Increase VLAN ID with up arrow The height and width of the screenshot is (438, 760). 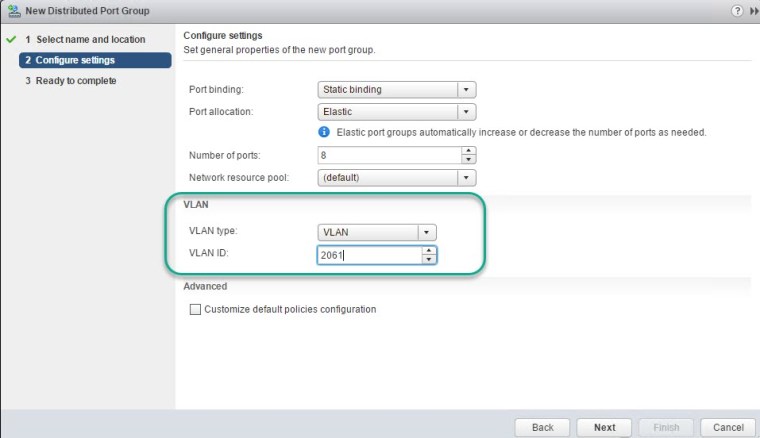[x=429, y=250]
